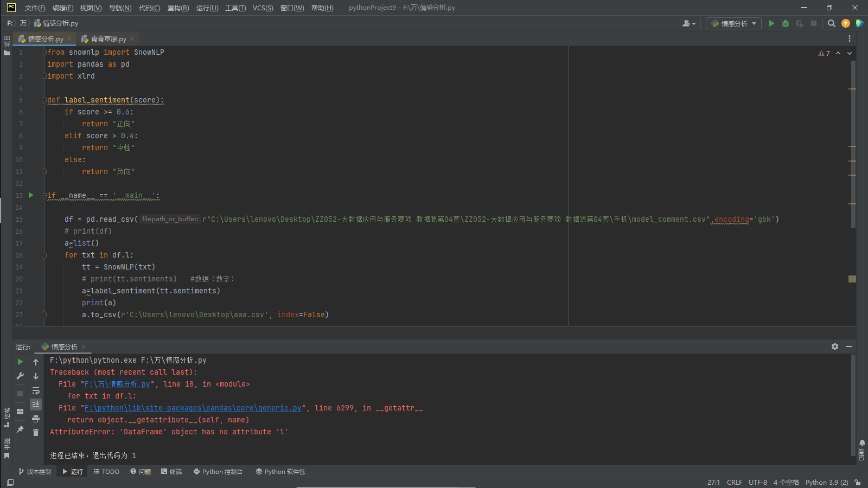This screenshot has height=488, width=868.
Task: Open Run panel settings gear
Action: tap(835, 346)
